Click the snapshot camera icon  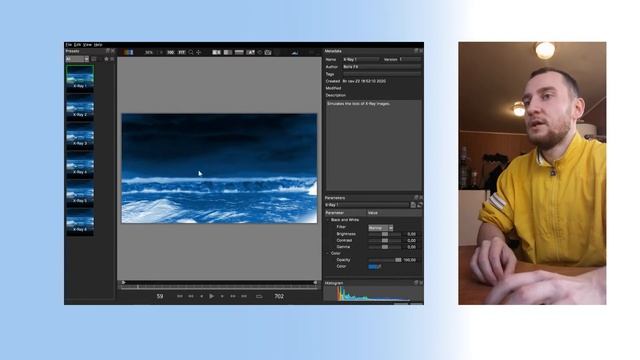(268, 52)
